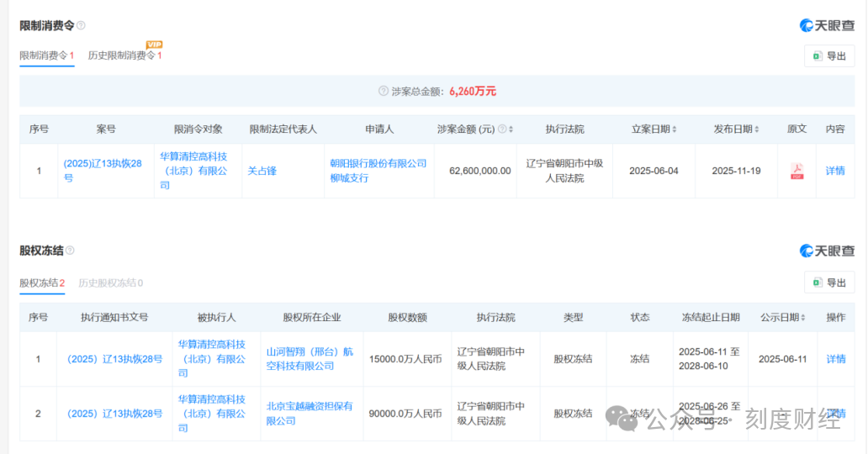Open 执行通知书文号 link in 股权冻结 row 2

(114, 414)
